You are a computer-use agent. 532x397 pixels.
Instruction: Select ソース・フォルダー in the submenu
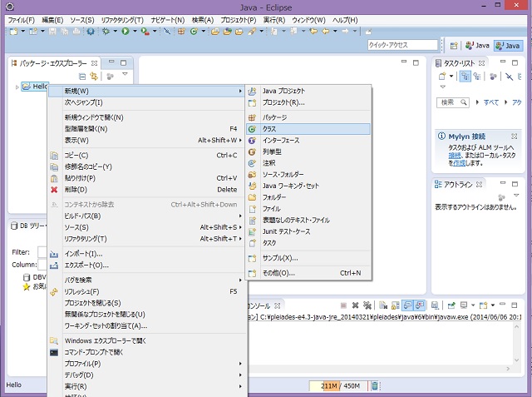click(308, 175)
